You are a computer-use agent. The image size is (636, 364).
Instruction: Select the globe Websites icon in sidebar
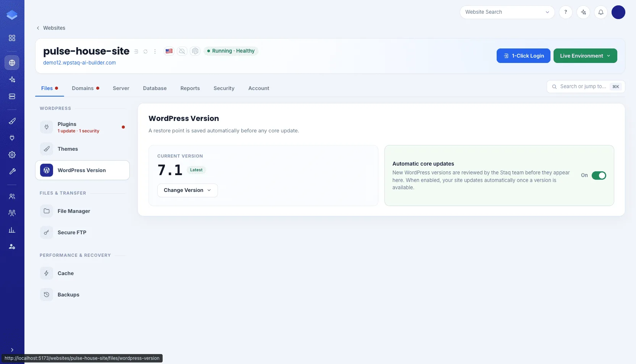point(12,63)
